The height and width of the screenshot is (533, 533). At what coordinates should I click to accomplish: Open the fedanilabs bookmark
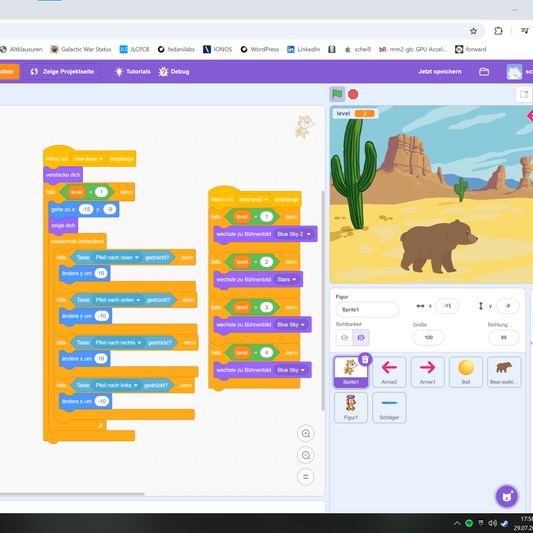tap(176, 49)
